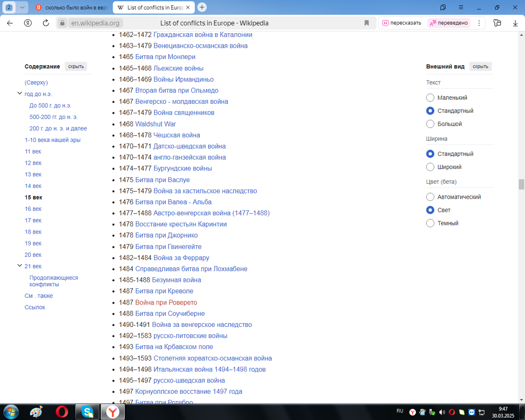Jump to 20 век in contents

tap(33, 255)
